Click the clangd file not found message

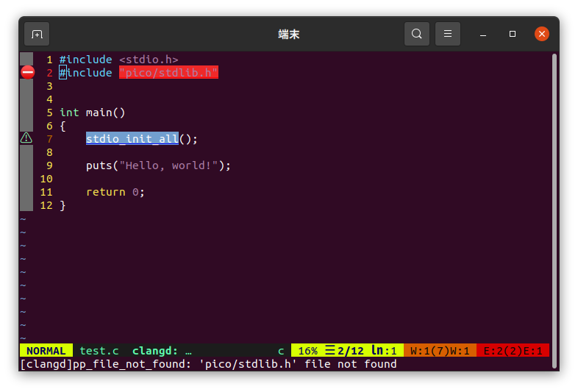point(209,364)
